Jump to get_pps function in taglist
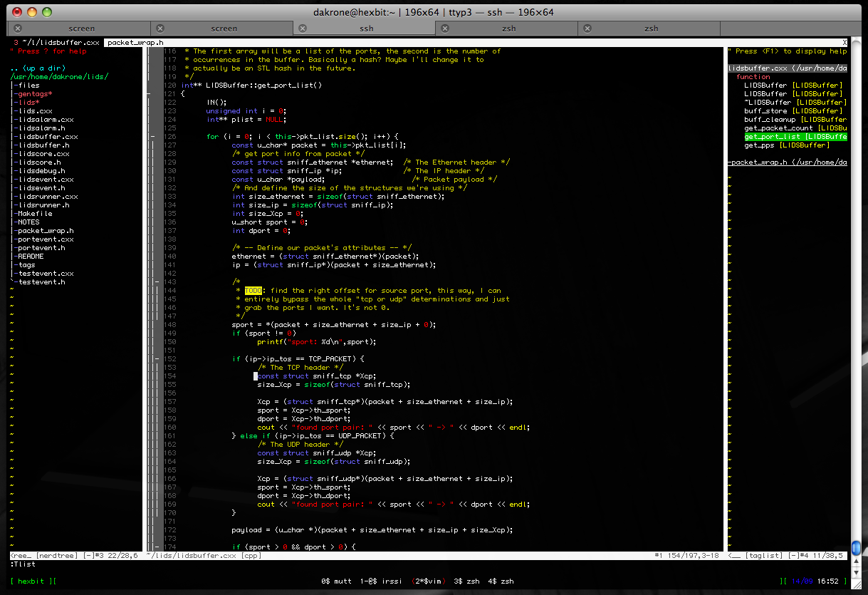868x595 pixels. click(760, 145)
